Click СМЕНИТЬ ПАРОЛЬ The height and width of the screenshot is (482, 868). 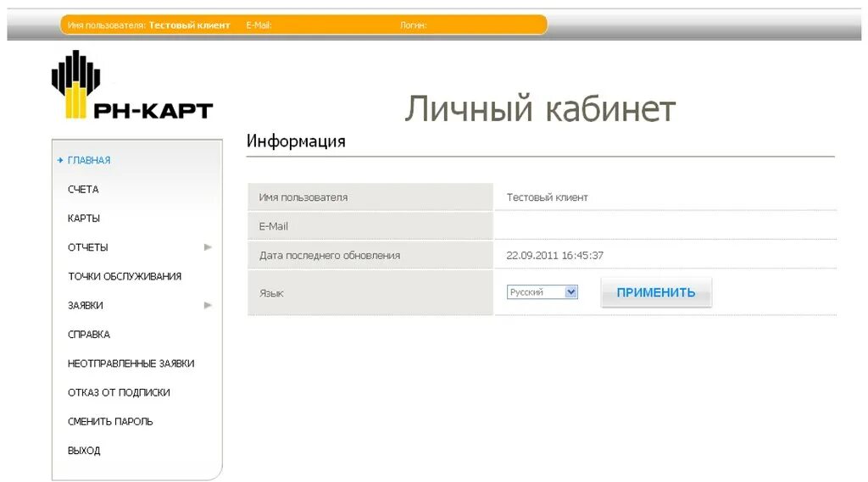tap(110, 422)
